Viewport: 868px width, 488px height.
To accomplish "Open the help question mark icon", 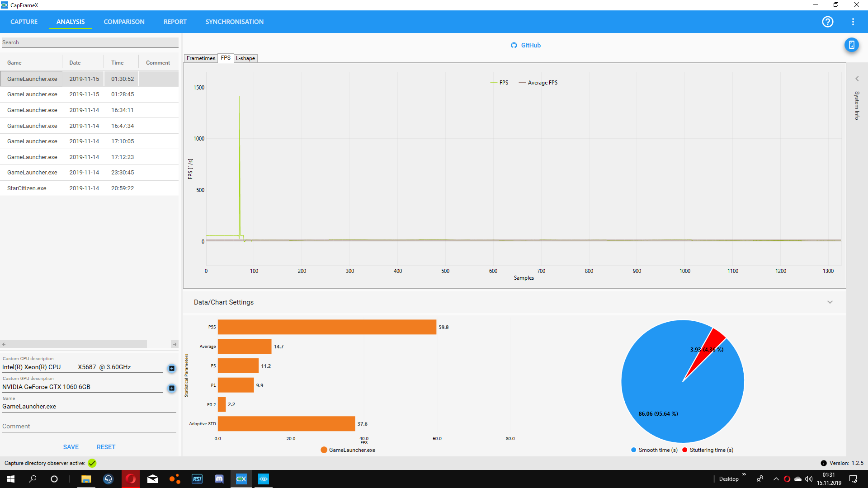I will click(x=828, y=22).
